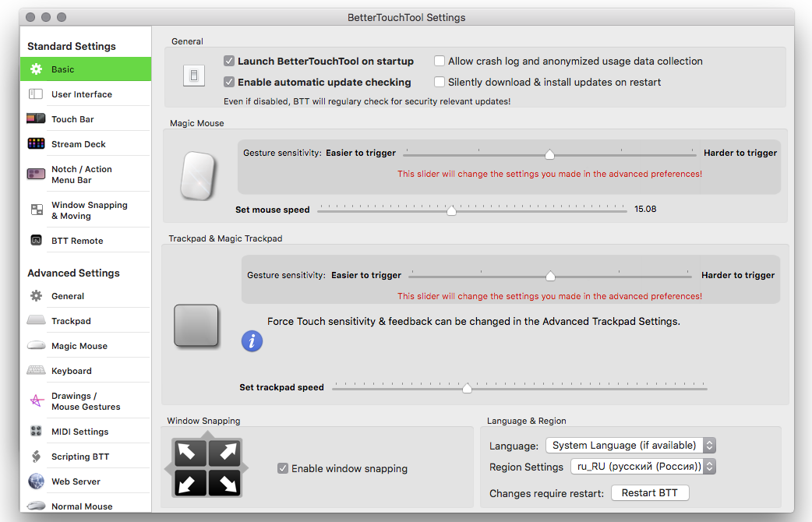
Task: Click the Notch / Action Menu Bar icon
Action: (x=36, y=174)
